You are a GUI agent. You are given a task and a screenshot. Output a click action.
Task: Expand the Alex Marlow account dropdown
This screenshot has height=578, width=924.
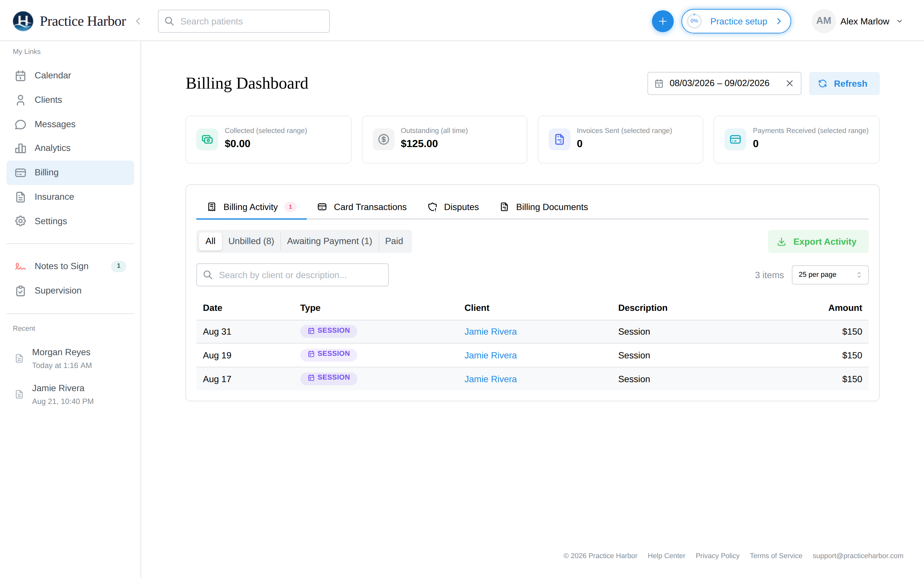click(900, 22)
